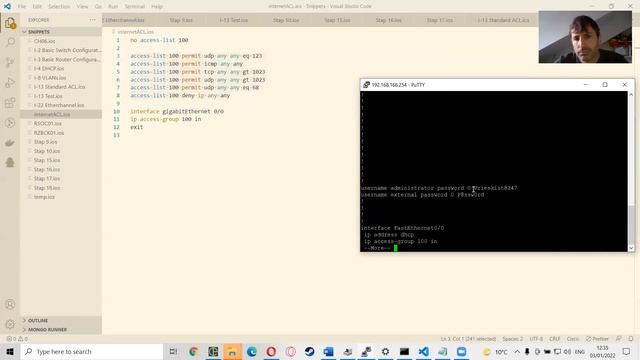Open Steam from the taskbar

309,351
